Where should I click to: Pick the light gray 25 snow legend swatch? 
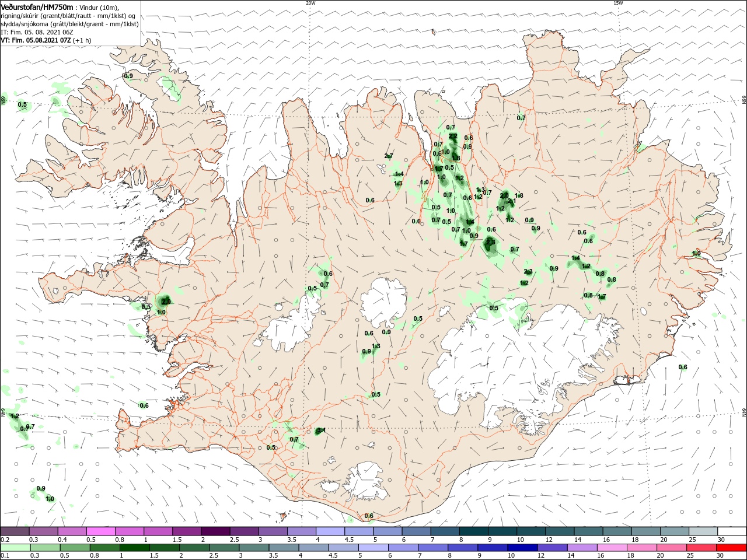pyautogui.click(x=703, y=531)
